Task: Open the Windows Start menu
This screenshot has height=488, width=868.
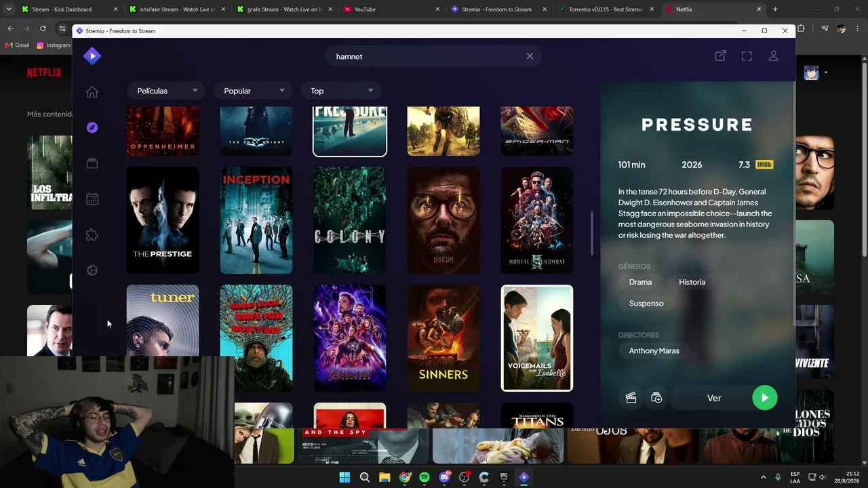Action: [x=344, y=477]
